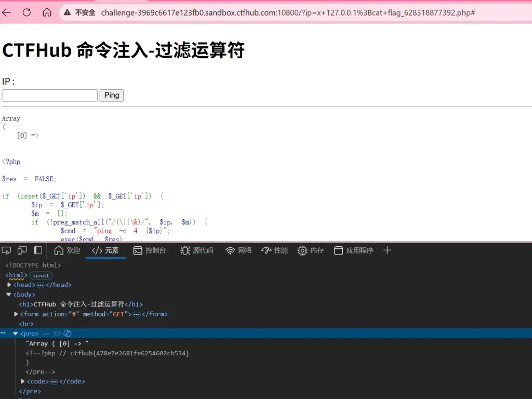Open the 欢迎 welcome tab
This screenshot has height=399, width=532.
68,250
